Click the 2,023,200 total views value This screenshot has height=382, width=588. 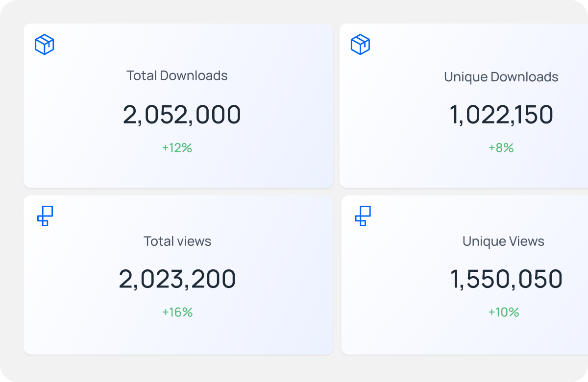tap(177, 279)
